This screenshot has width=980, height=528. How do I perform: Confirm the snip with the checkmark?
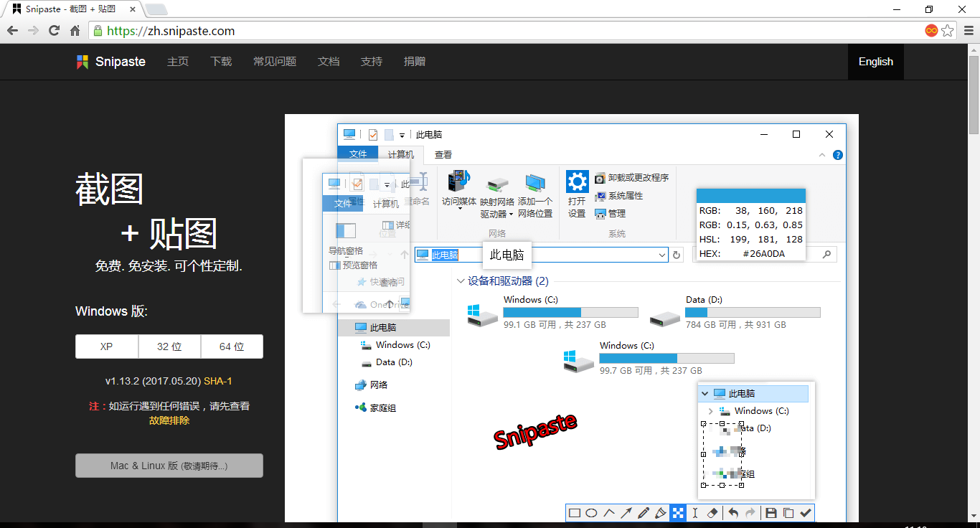point(806,513)
